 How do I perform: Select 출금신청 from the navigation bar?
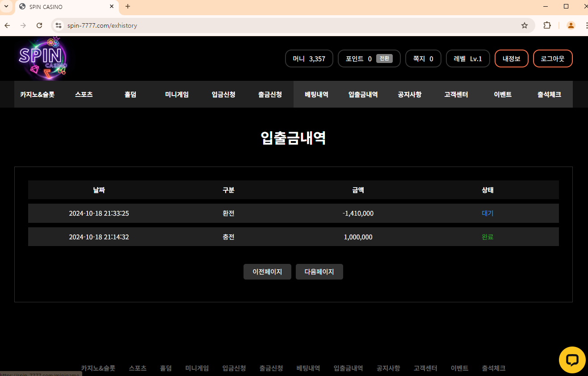[270, 94]
